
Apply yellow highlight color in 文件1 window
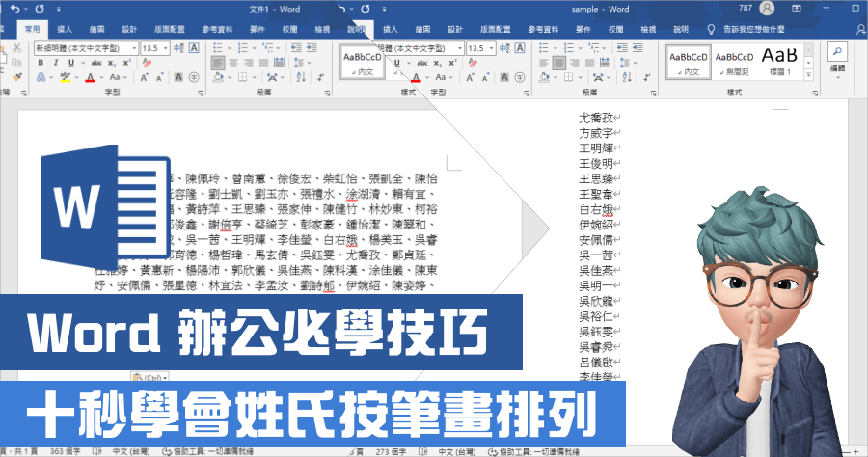point(66,77)
